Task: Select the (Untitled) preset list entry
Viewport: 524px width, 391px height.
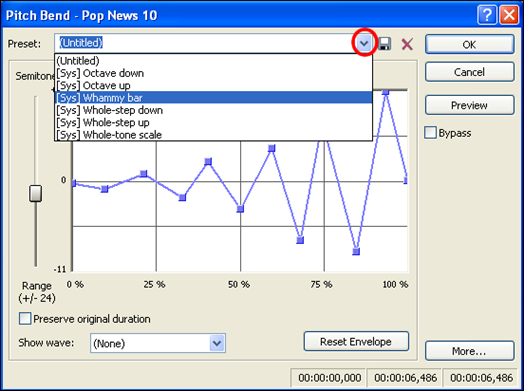Action: (213, 61)
